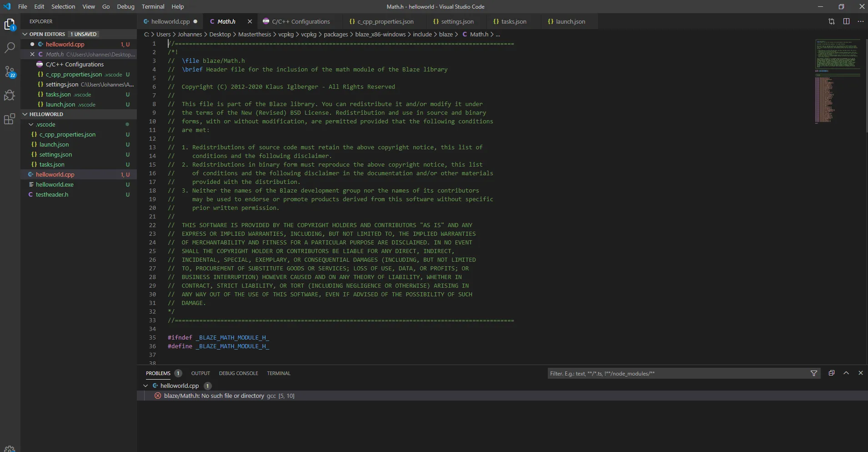Open the Selection menu
Image resolution: width=868 pixels, height=452 pixels.
pyautogui.click(x=63, y=6)
